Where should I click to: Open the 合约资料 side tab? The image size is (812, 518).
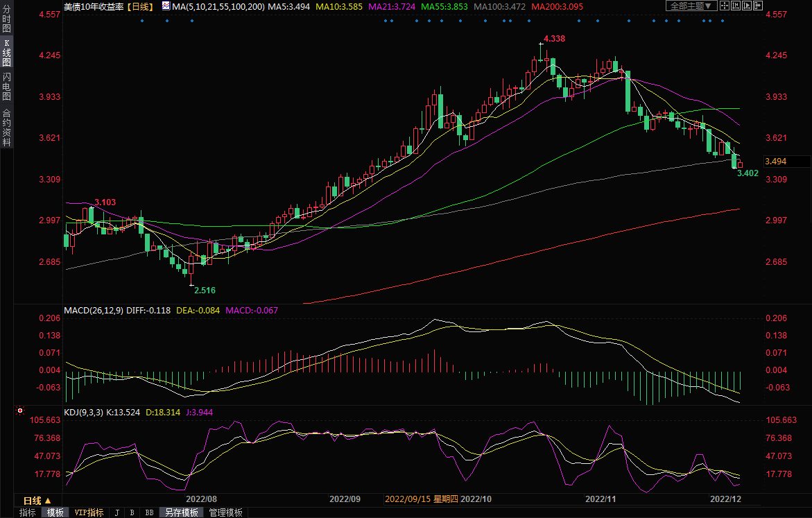click(x=6, y=127)
